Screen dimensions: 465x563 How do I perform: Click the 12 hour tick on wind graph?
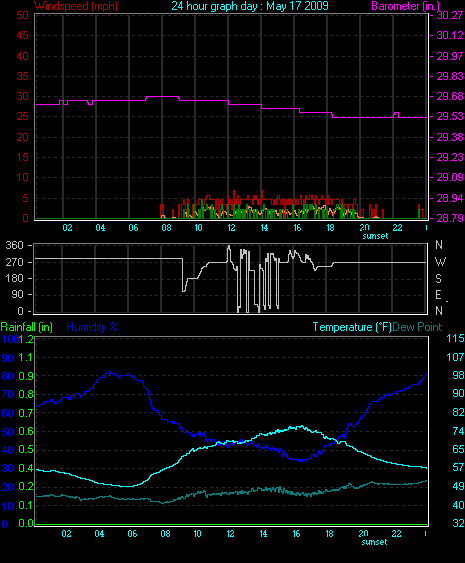pyautogui.click(x=231, y=228)
